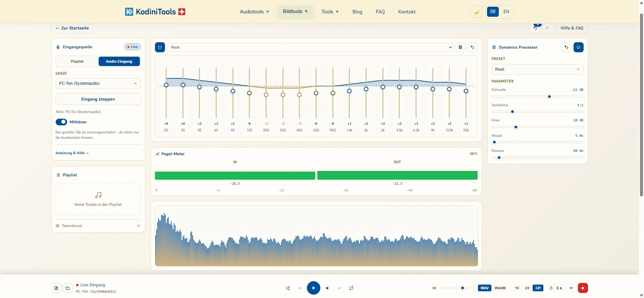Go back via Zur Startseite
Screen dimensions: 644x298
coord(72,28)
